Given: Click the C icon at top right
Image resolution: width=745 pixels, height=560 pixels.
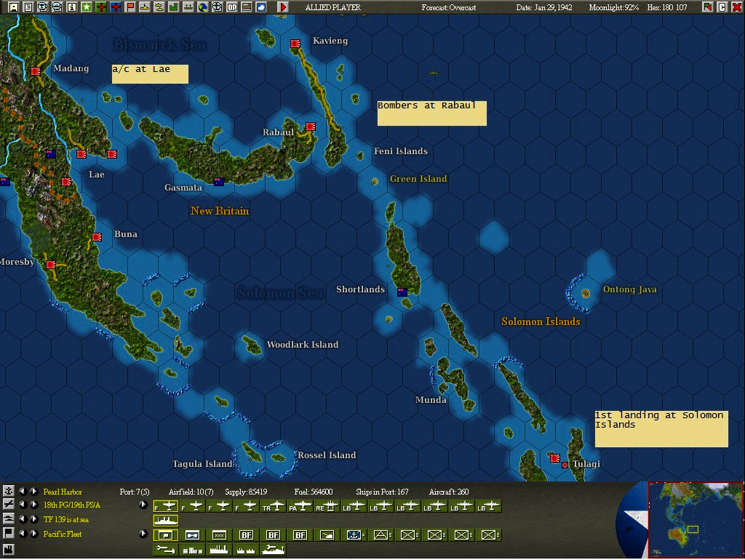Looking at the screenshot, I should (722, 7).
